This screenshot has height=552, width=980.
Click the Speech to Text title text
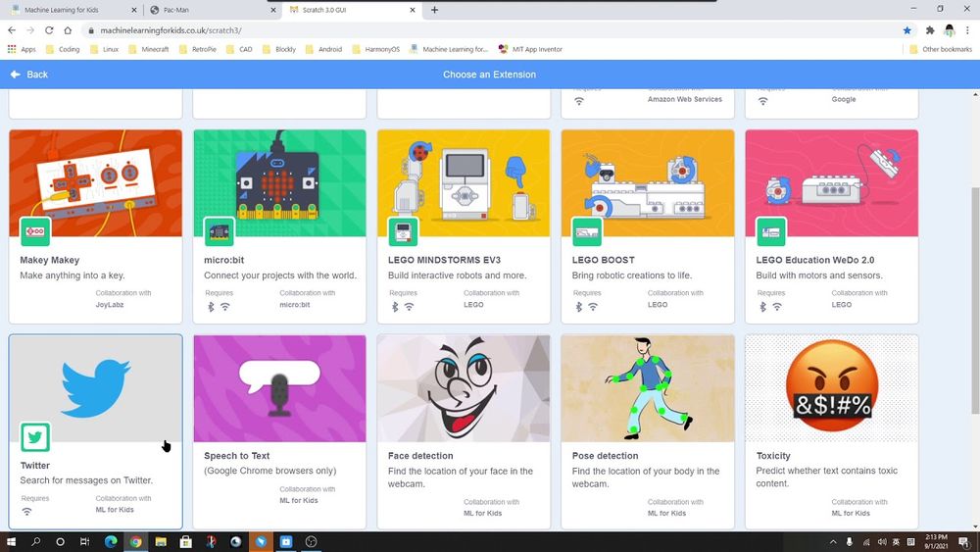(237, 456)
